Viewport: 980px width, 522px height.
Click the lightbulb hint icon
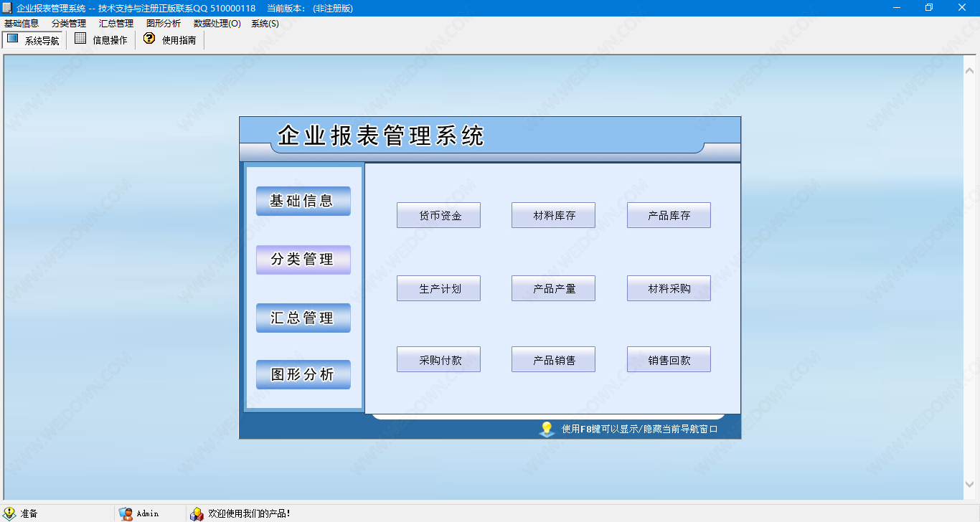point(547,429)
